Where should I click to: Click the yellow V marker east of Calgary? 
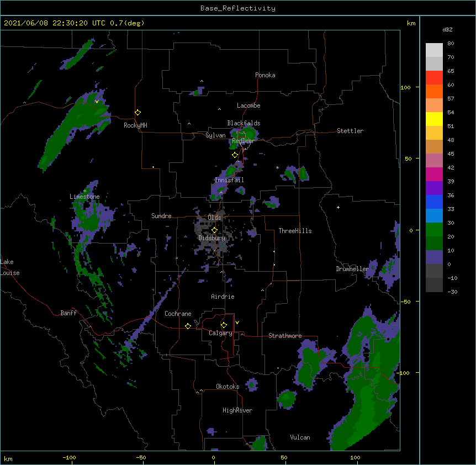(x=237, y=323)
